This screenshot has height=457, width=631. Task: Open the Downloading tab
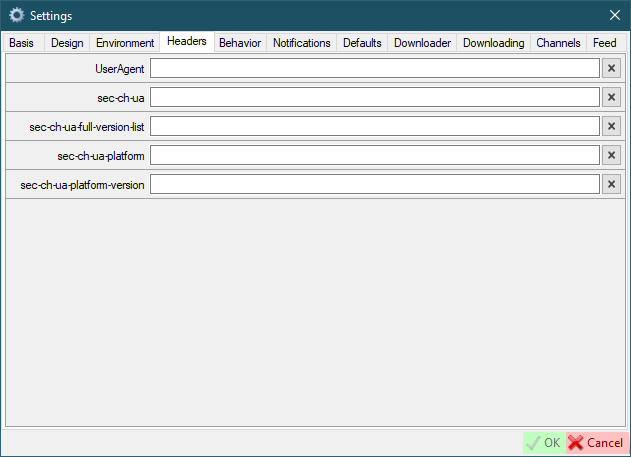point(494,43)
